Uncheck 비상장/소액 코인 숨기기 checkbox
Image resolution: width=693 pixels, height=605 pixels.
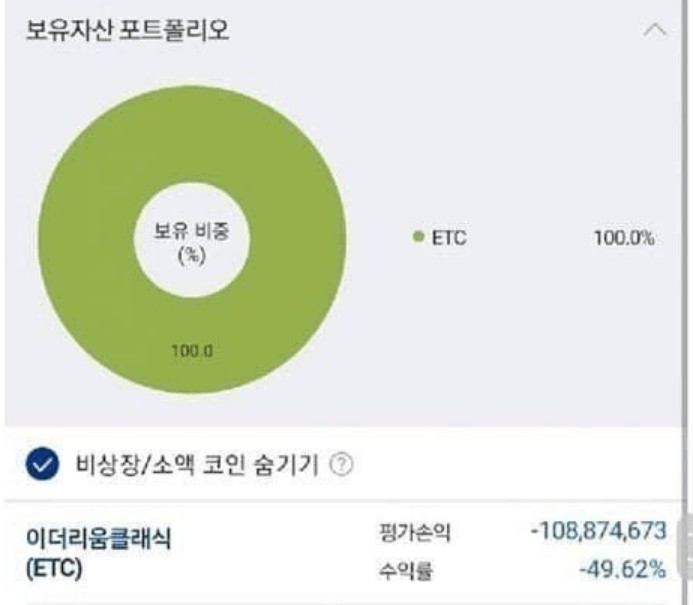[x=42, y=464]
